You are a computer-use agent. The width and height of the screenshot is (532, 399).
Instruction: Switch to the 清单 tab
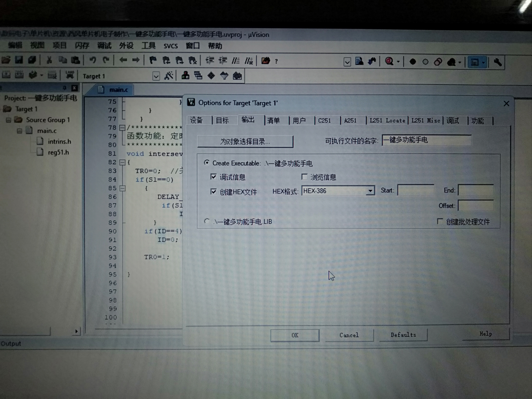pos(273,120)
